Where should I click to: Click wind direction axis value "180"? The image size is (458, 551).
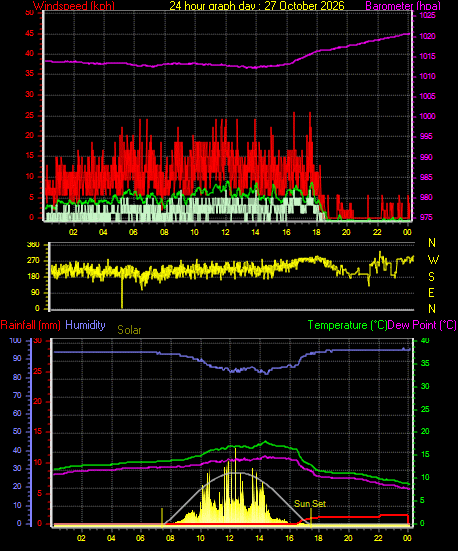click(33, 277)
